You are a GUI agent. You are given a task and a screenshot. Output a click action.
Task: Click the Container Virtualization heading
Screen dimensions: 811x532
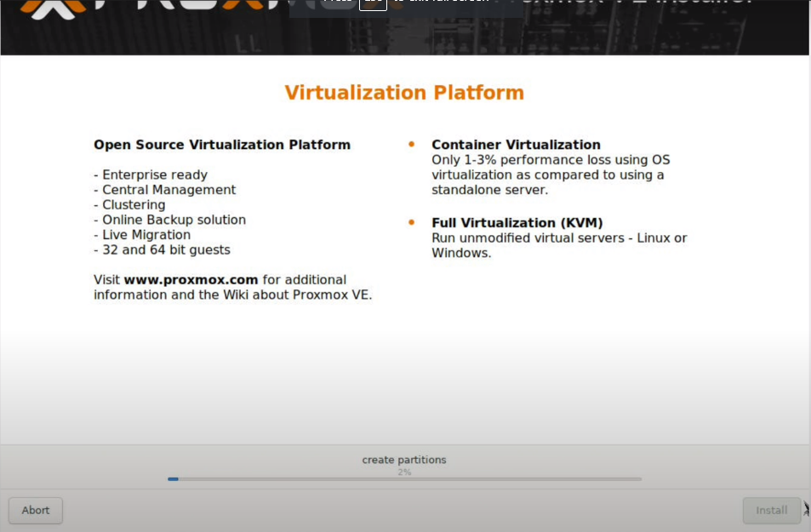click(x=516, y=145)
